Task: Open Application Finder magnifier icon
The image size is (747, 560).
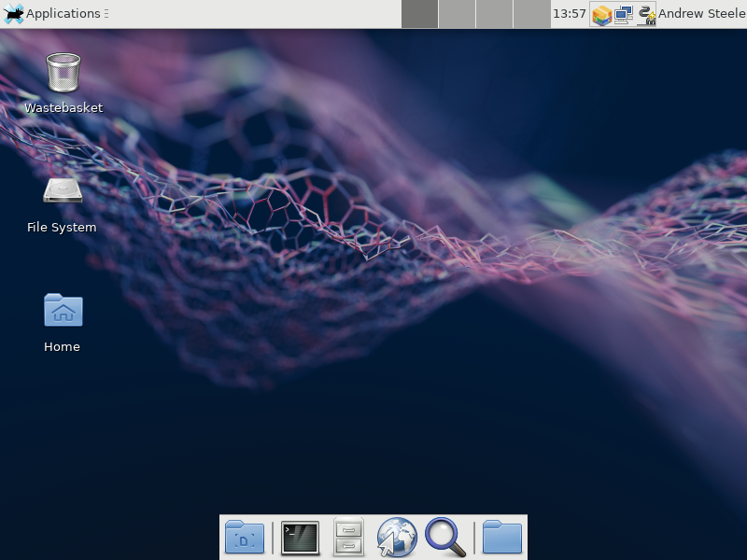Action: pos(445,538)
